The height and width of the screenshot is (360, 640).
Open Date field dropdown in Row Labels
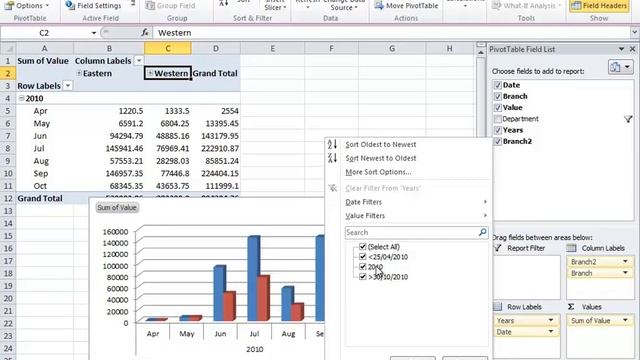(551, 332)
